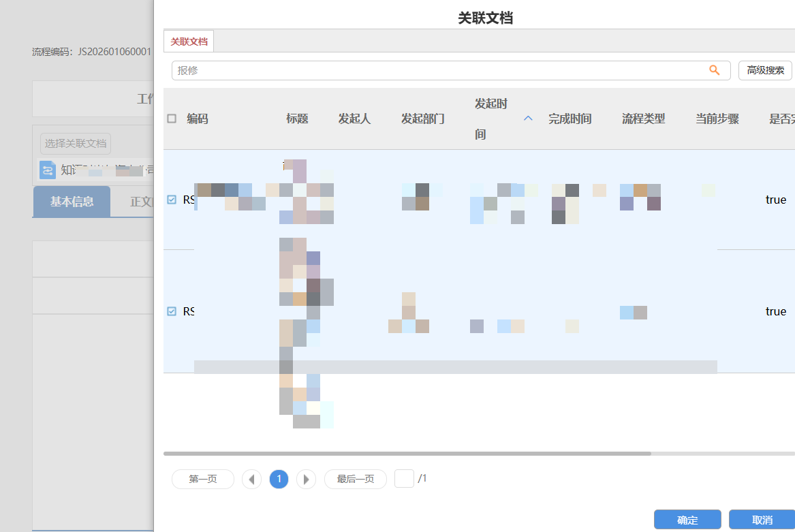
Task: Jump to first page with 第一页 button
Action: (202, 479)
